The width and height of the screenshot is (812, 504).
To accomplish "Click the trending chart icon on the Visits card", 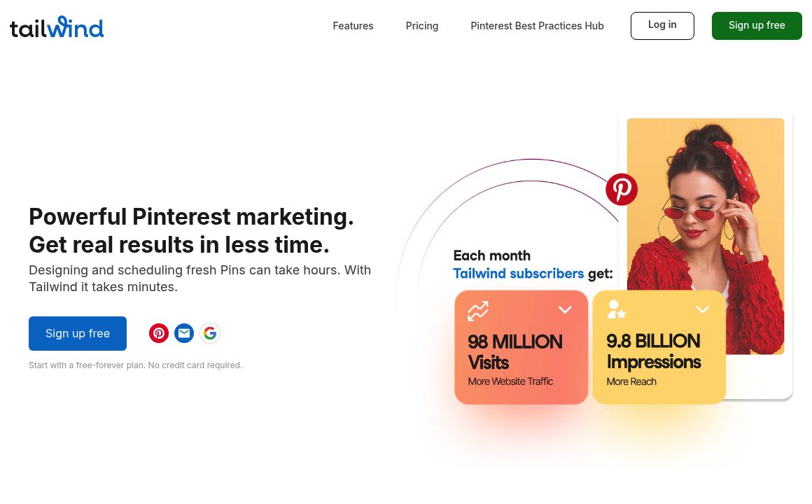I will 478,311.
